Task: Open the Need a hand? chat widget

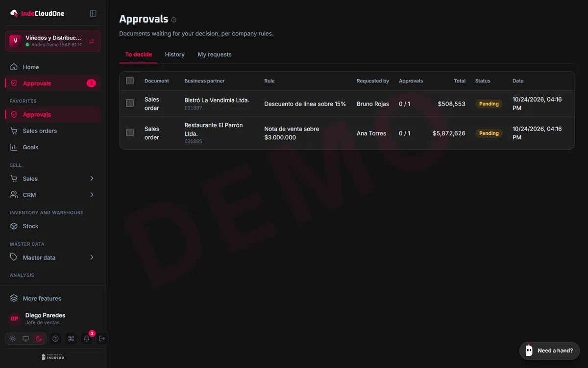Action: pyautogui.click(x=549, y=350)
